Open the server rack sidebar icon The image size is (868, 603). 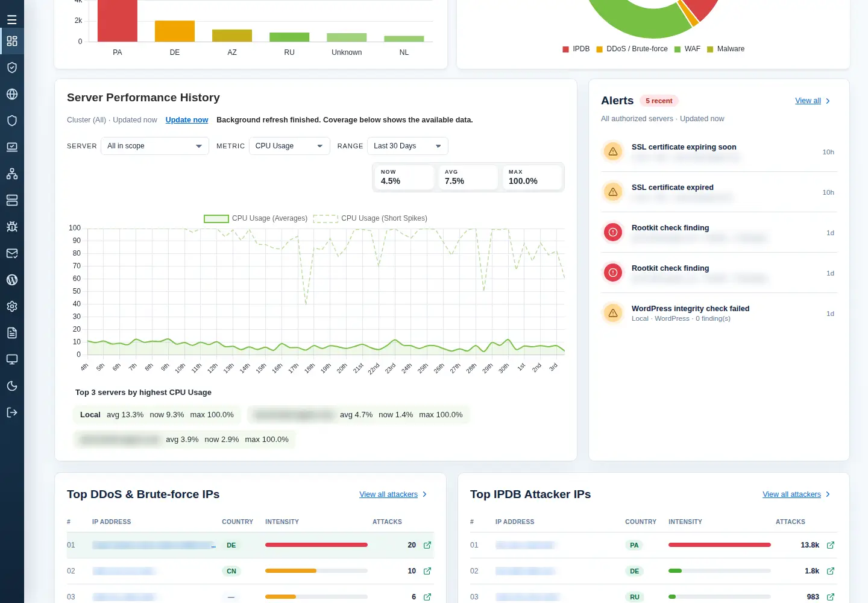(x=12, y=200)
